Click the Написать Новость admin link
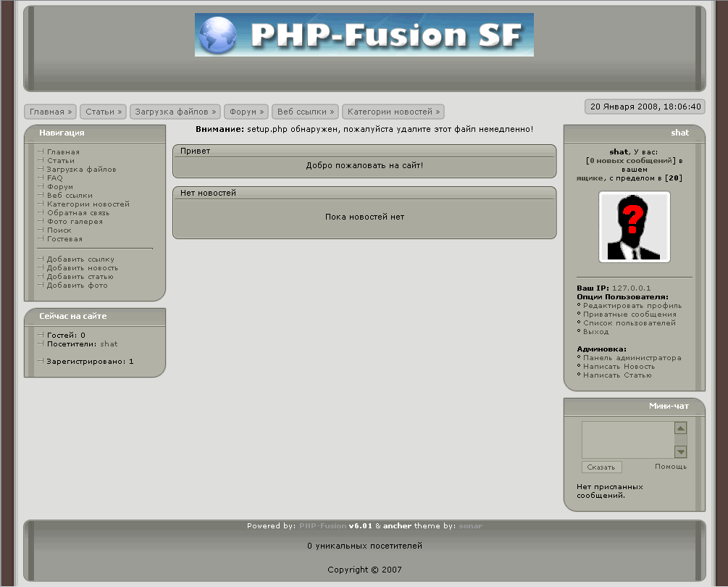This screenshot has width=728, height=587. click(619, 367)
